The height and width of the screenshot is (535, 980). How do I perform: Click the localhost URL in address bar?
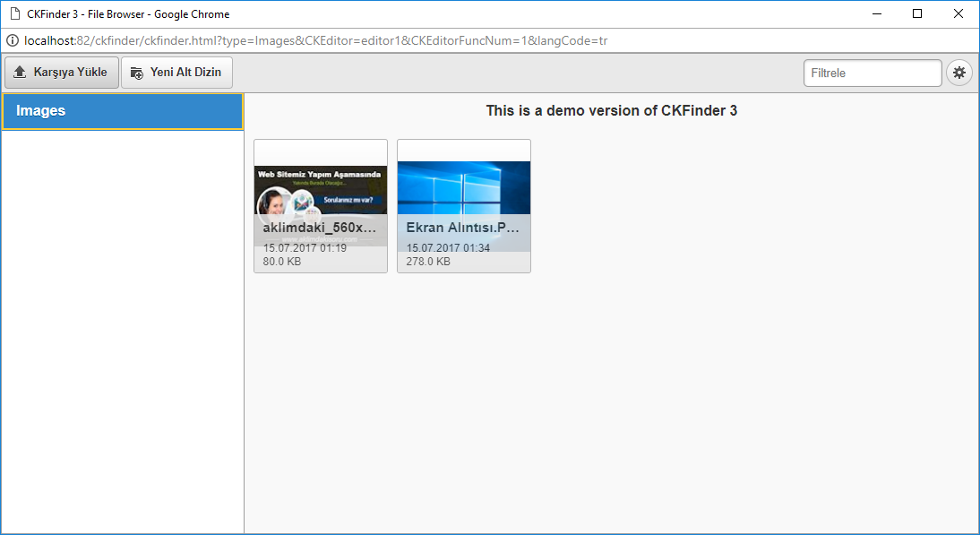click(315, 40)
